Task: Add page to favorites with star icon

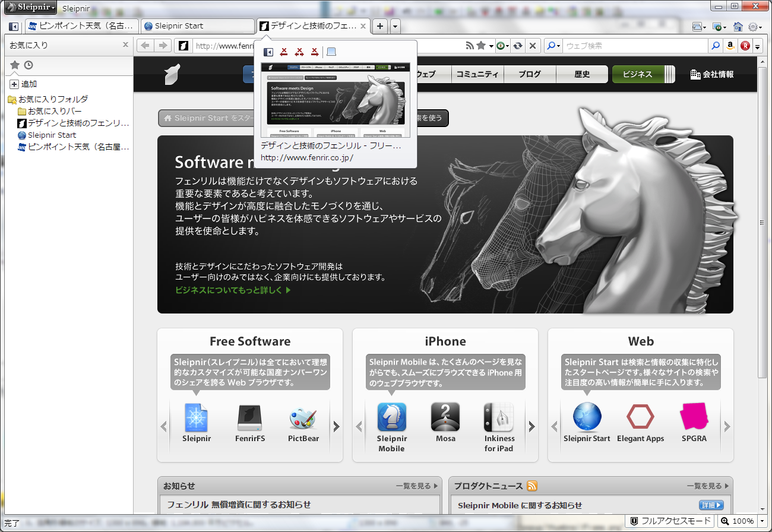Action: pyautogui.click(x=481, y=46)
